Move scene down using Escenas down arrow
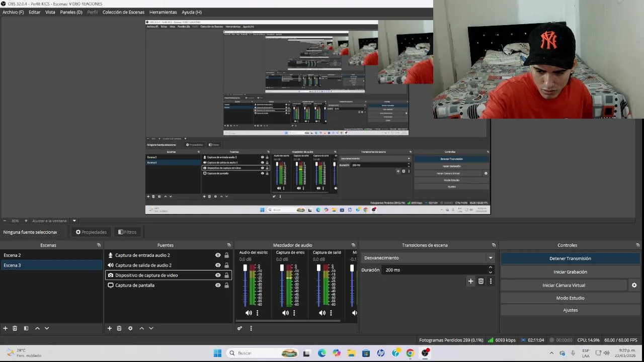The width and height of the screenshot is (644, 362). [47, 328]
